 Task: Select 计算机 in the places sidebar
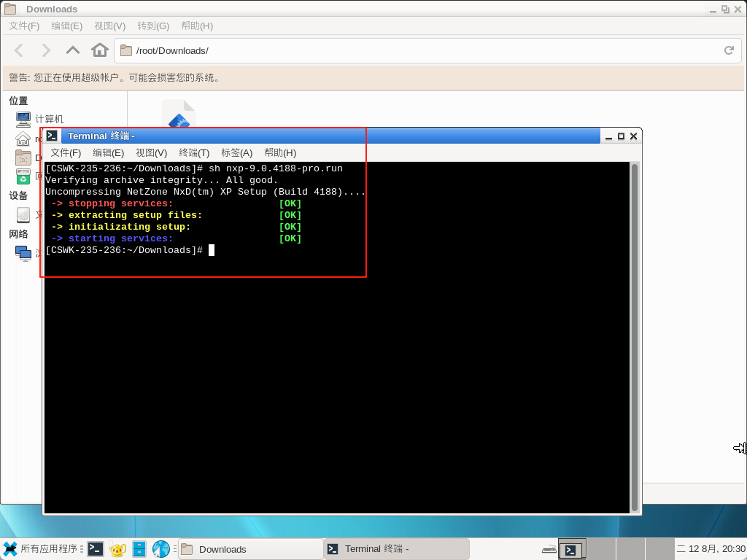click(48, 119)
